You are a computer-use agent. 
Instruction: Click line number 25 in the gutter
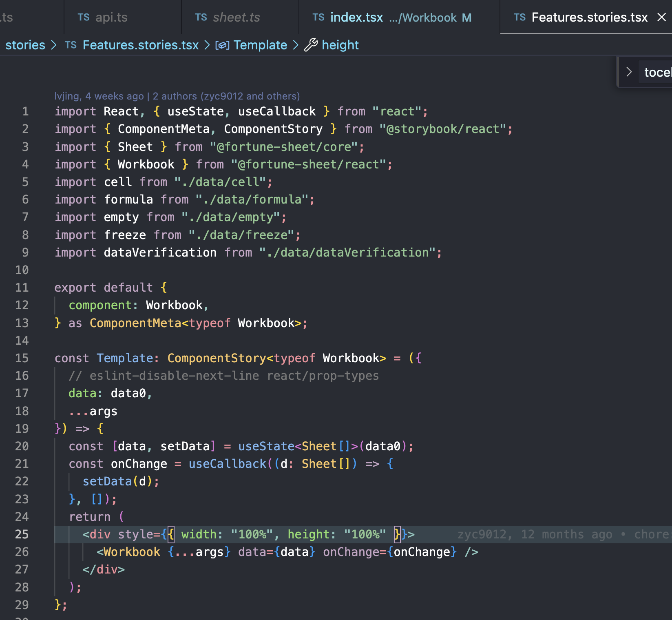[22, 534]
